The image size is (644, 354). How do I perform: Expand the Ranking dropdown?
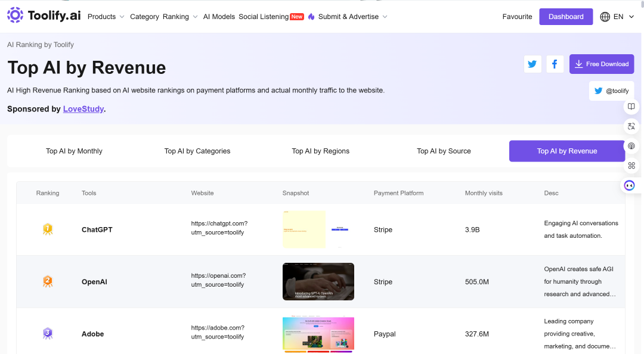click(x=180, y=17)
